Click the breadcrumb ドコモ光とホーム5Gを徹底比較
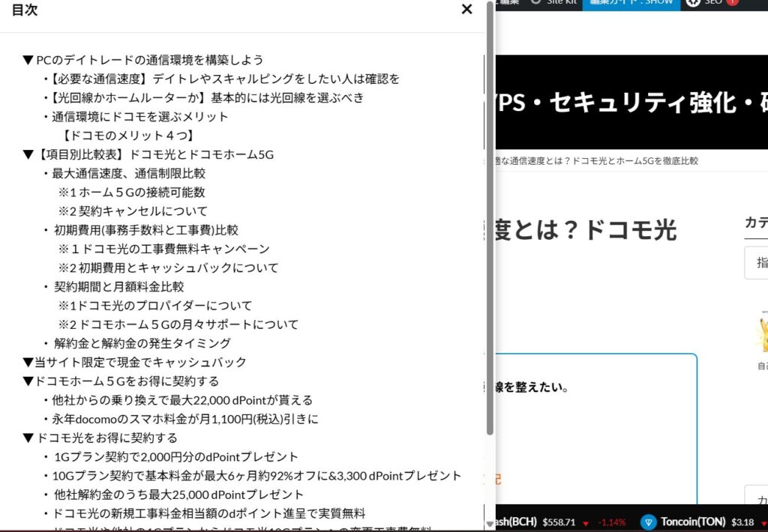This screenshot has width=768, height=532. tap(634, 161)
